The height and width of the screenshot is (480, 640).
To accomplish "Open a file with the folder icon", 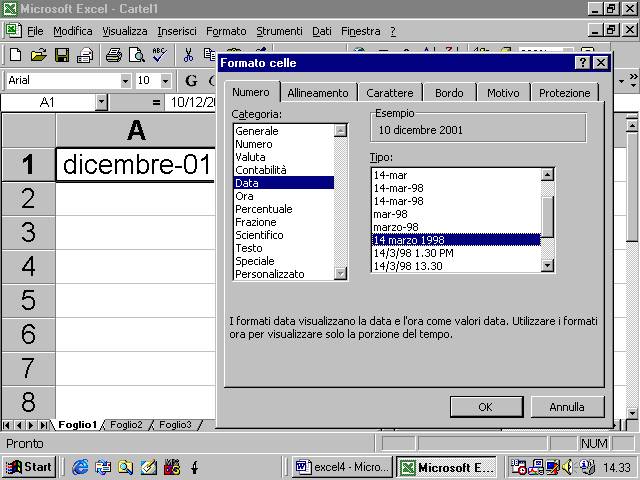I will [38, 55].
